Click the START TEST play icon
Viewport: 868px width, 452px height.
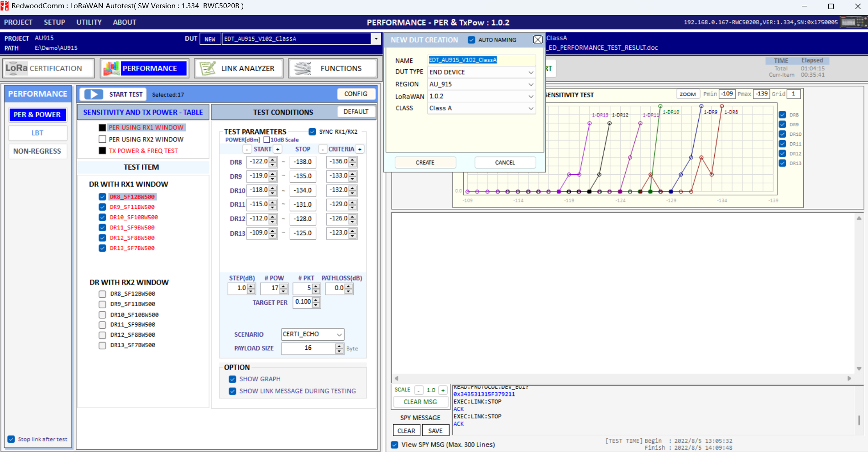tap(94, 94)
